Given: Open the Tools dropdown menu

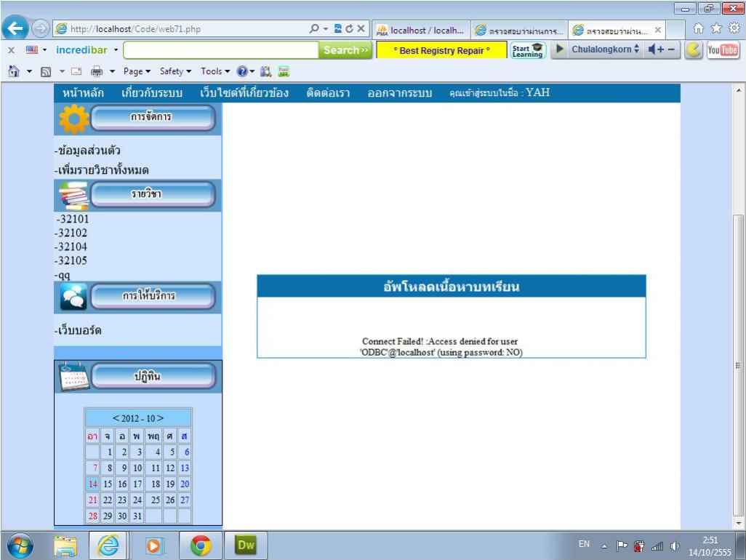Looking at the screenshot, I should tap(215, 71).
